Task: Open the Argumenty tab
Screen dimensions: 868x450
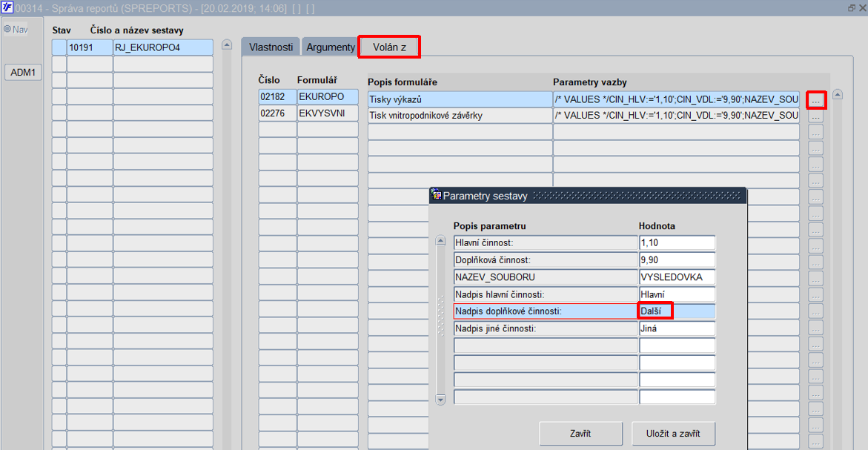Action: click(330, 47)
